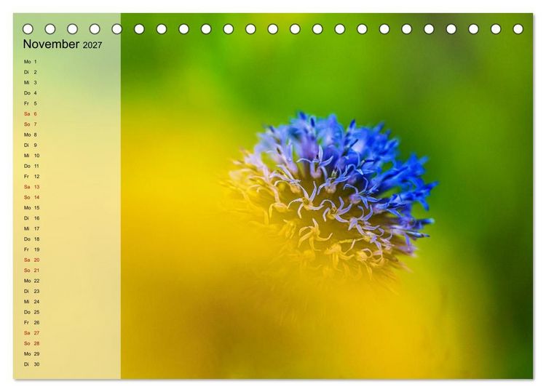Select Sunday 28 date entry

pyautogui.click(x=32, y=343)
